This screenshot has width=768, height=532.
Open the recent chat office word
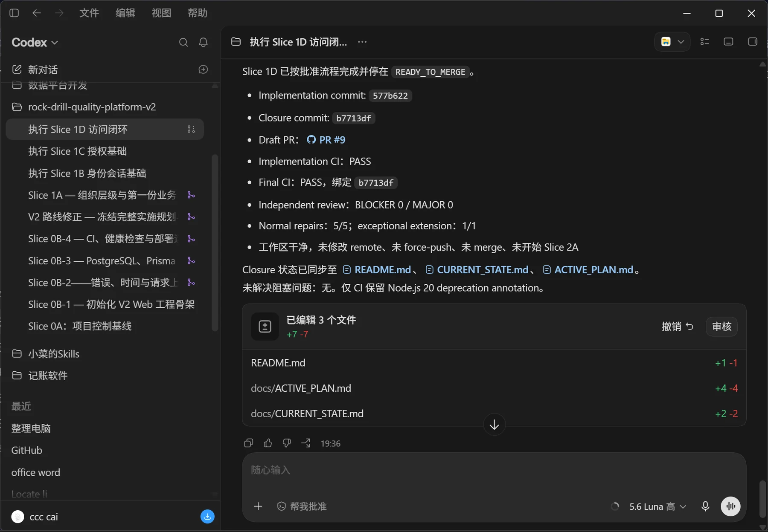pyautogui.click(x=36, y=472)
